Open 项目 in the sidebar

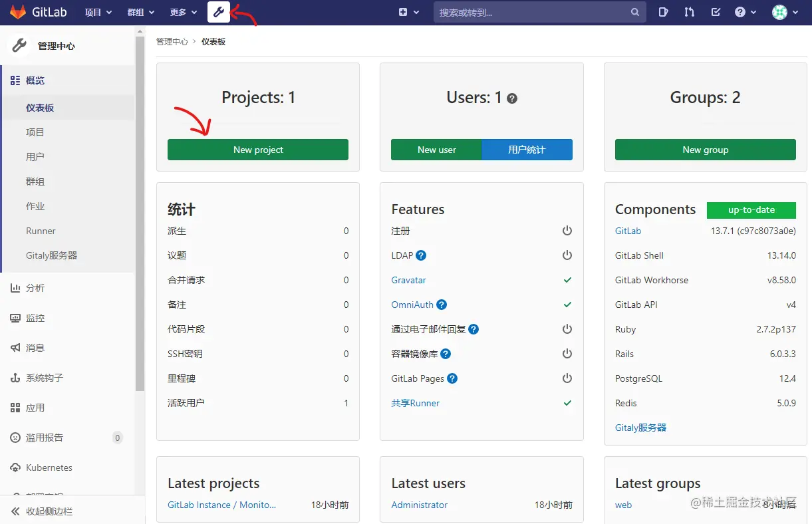68,132
